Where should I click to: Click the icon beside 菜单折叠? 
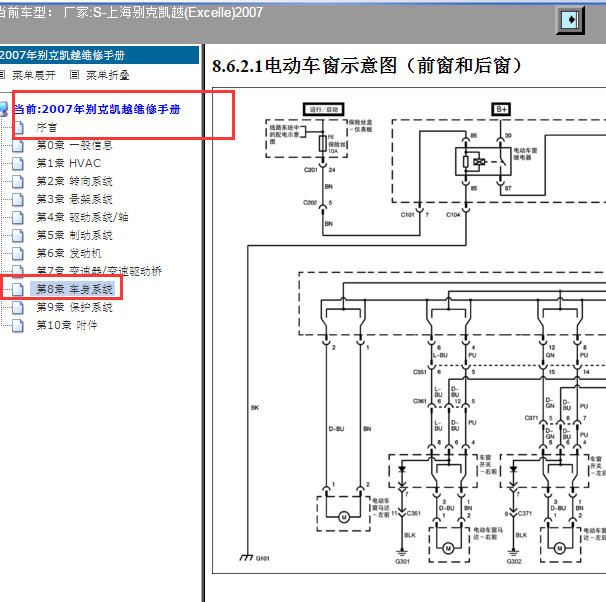[x=74, y=75]
